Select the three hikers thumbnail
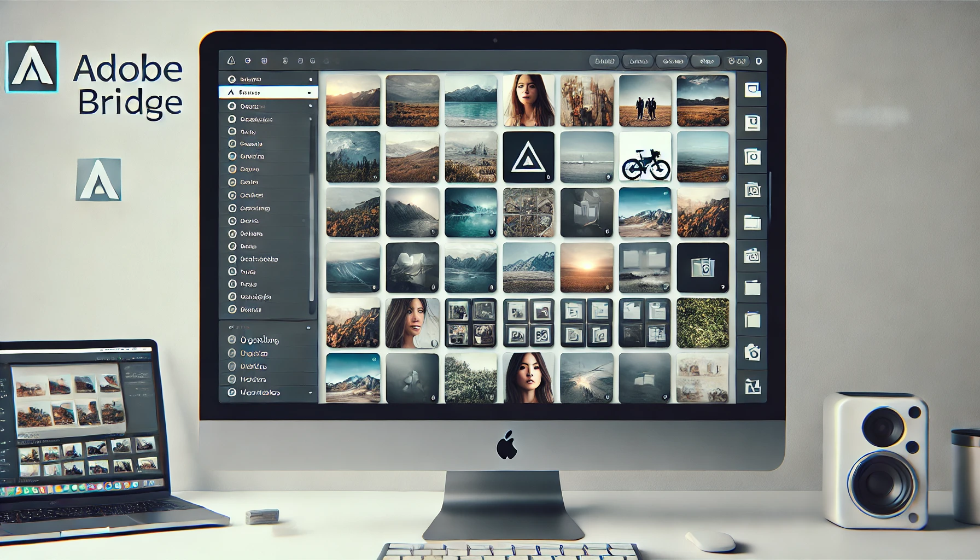The height and width of the screenshot is (560, 980). pyautogui.click(x=645, y=101)
